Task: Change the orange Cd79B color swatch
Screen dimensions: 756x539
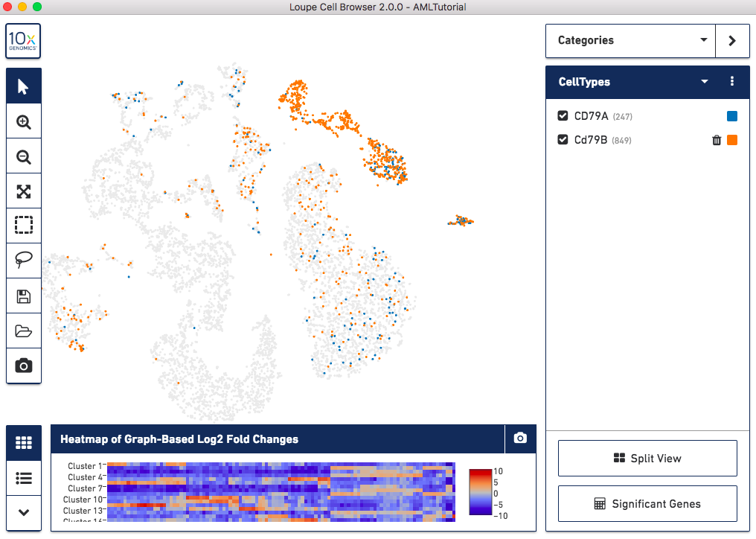Action: (732, 140)
